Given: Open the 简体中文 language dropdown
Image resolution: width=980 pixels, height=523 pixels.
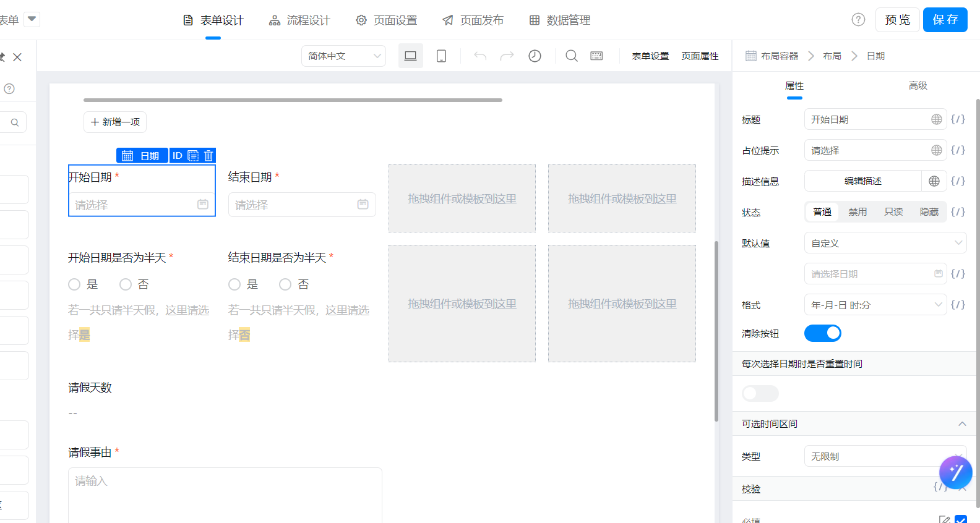Looking at the screenshot, I should [344, 56].
